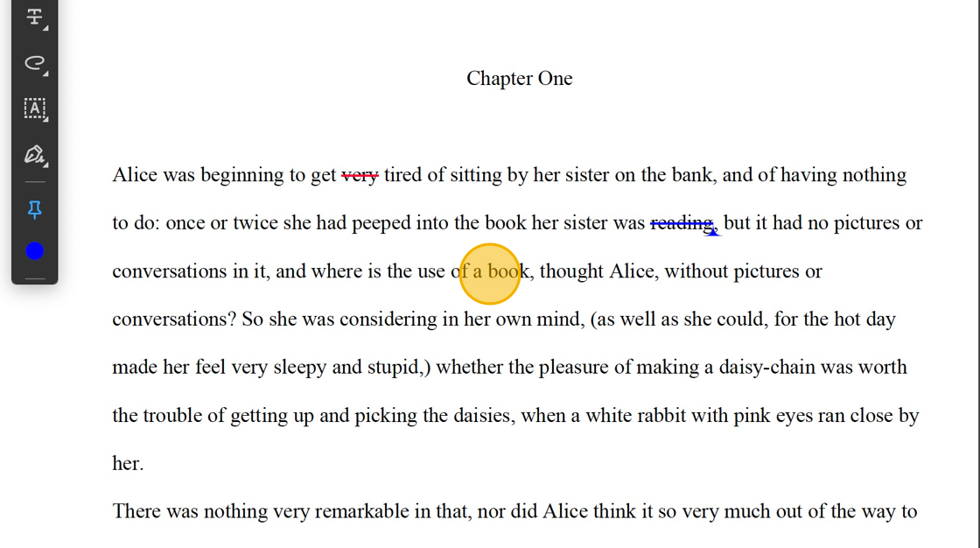
Task: Expand the signature pen tool flyout arrow
Action: pos(45,165)
